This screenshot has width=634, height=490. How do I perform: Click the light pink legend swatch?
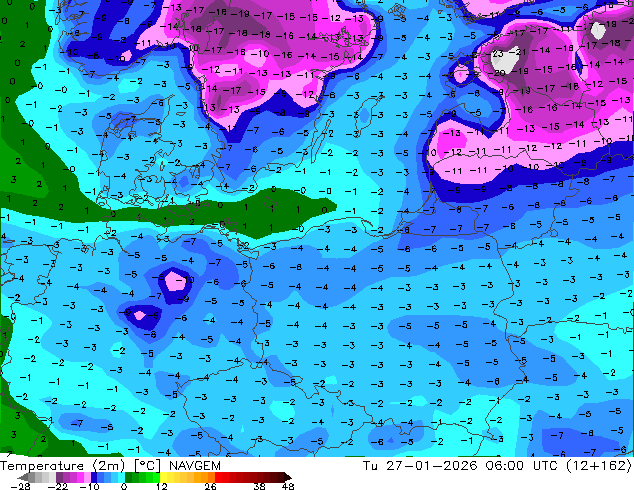coord(87,477)
